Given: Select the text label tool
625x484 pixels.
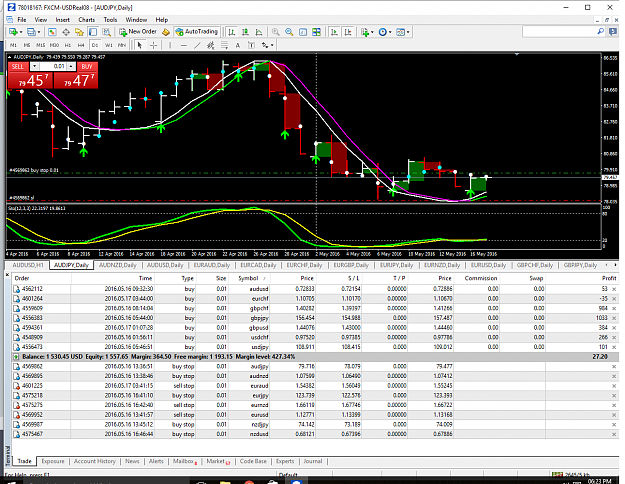Looking at the screenshot, I should (x=251, y=45).
